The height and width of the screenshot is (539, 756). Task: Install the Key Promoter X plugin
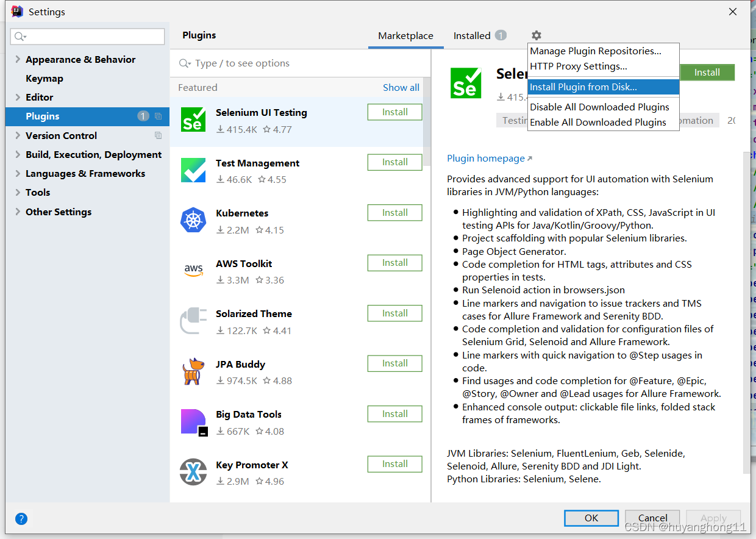pos(394,464)
